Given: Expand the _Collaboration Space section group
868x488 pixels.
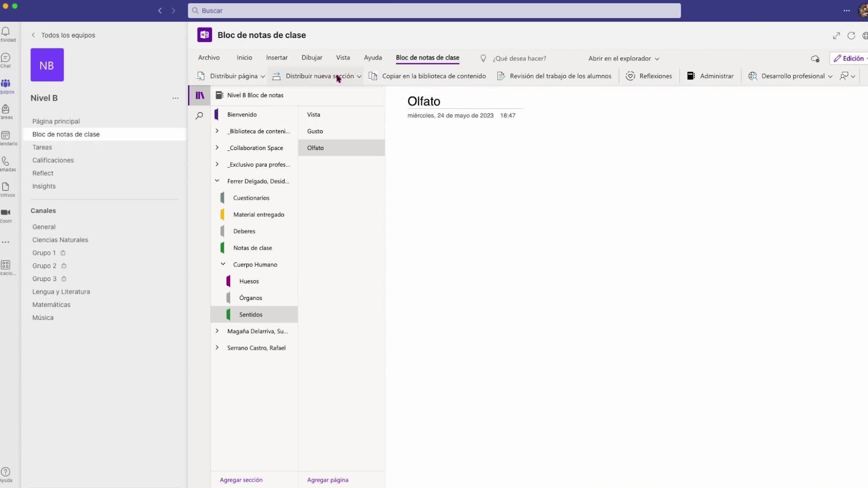Looking at the screenshot, I should coord(217,148).
